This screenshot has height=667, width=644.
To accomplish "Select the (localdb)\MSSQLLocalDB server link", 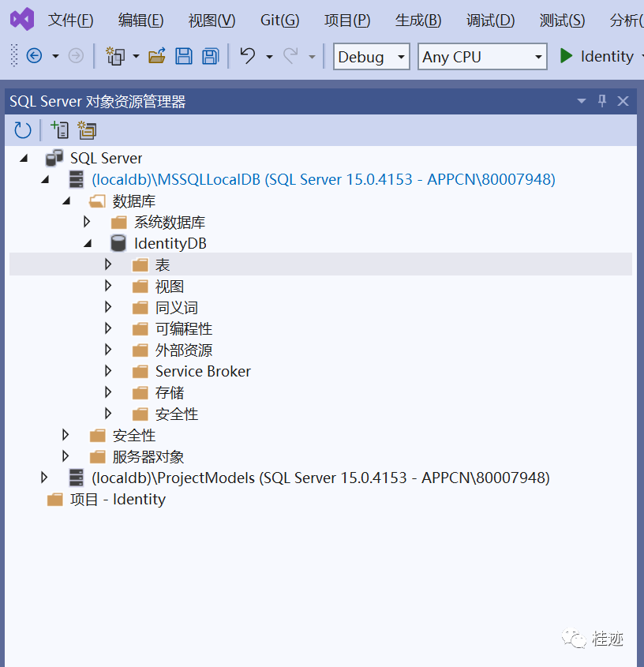I will pyautogui.click(x=324, y=179).
